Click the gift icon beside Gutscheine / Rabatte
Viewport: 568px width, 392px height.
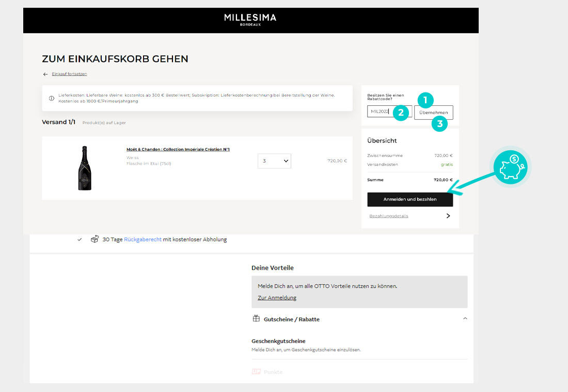[x=256, y=319]
